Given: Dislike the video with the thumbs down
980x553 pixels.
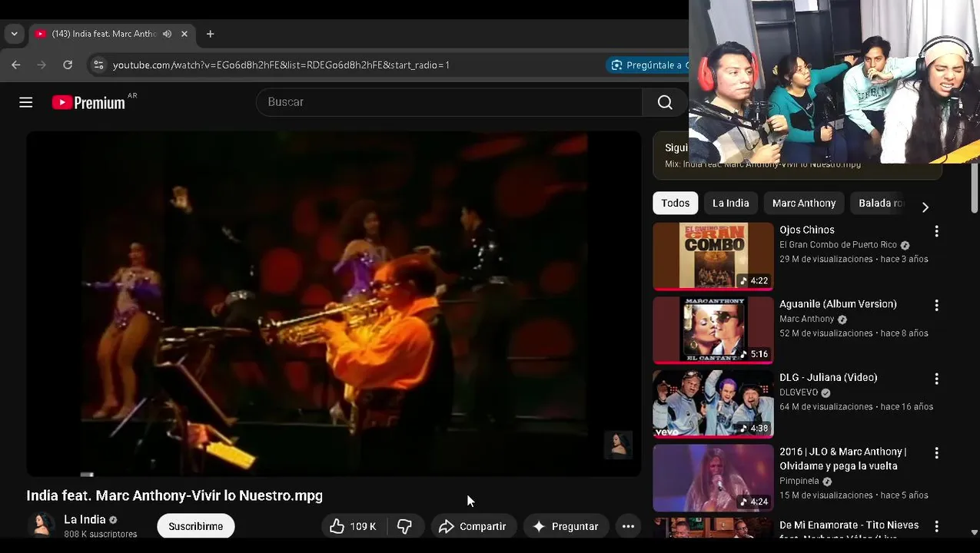Looking at the screenshot, I should point(404,526).
